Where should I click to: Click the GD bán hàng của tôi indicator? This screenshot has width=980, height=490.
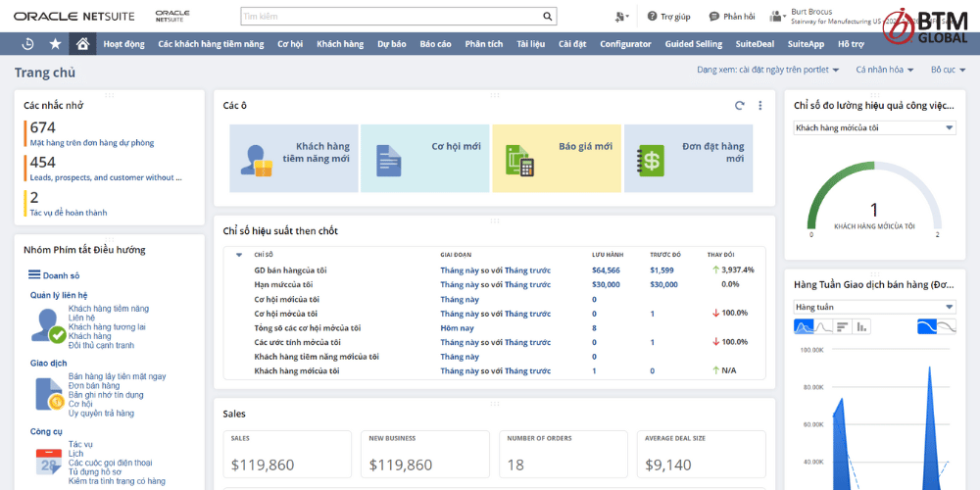290,270
